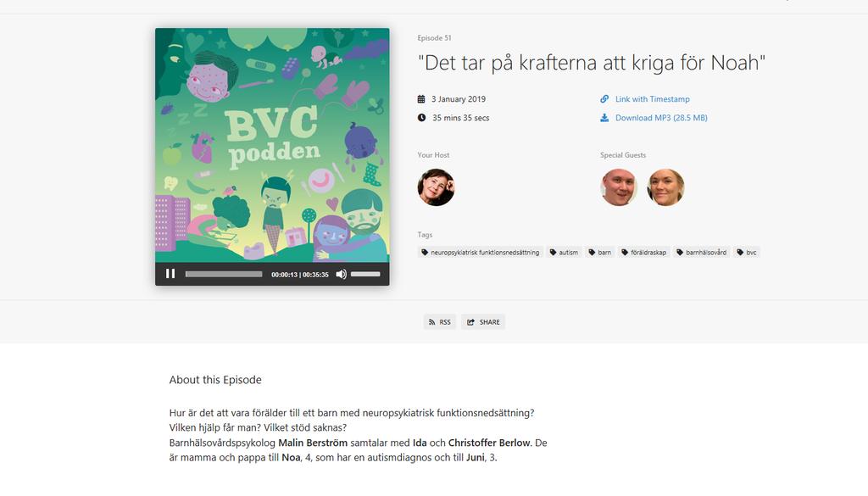Pause the podcast episode playback
The width and height of the screenshot is (868, 496).
pyautogui.click(x=170, y=274)
